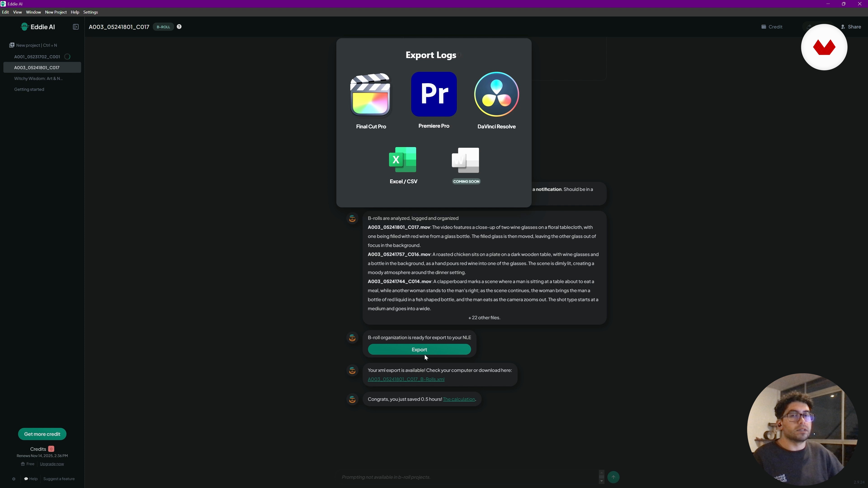Open the New Project menu

(x=56, y=12)
